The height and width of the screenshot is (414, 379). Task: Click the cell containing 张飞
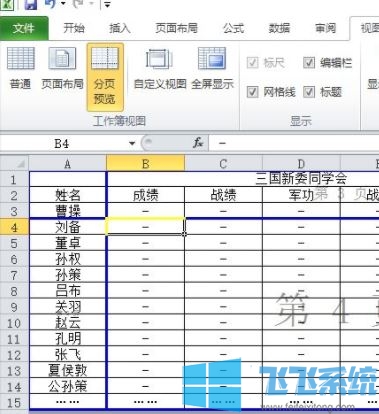click(x=68, y=354)
